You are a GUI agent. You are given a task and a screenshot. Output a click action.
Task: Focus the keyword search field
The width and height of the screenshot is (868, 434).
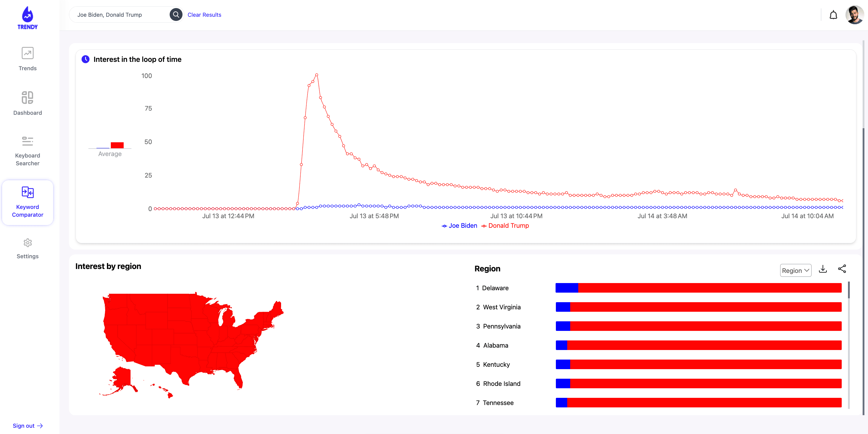pyautogui.click(x=121, y=15)
